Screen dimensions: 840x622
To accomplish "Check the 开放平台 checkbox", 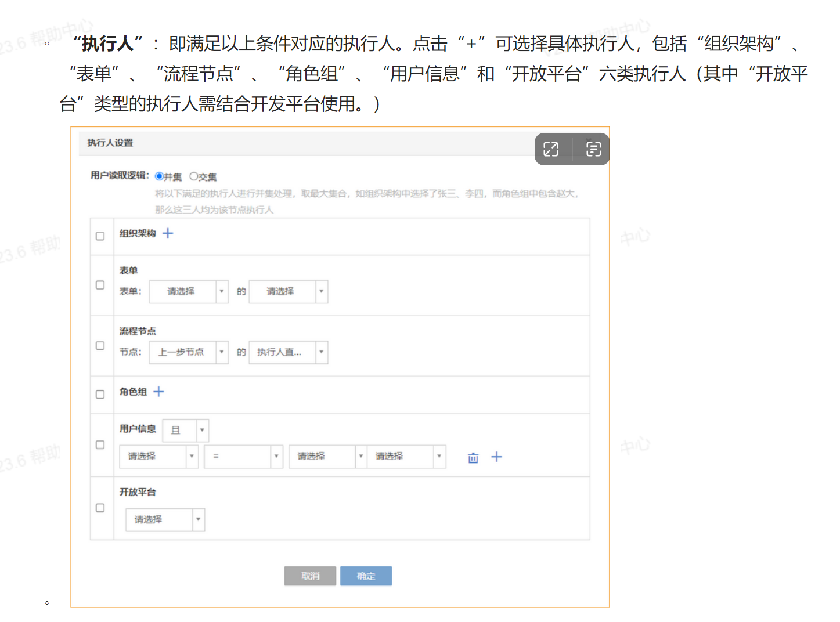I will point(100,508).
